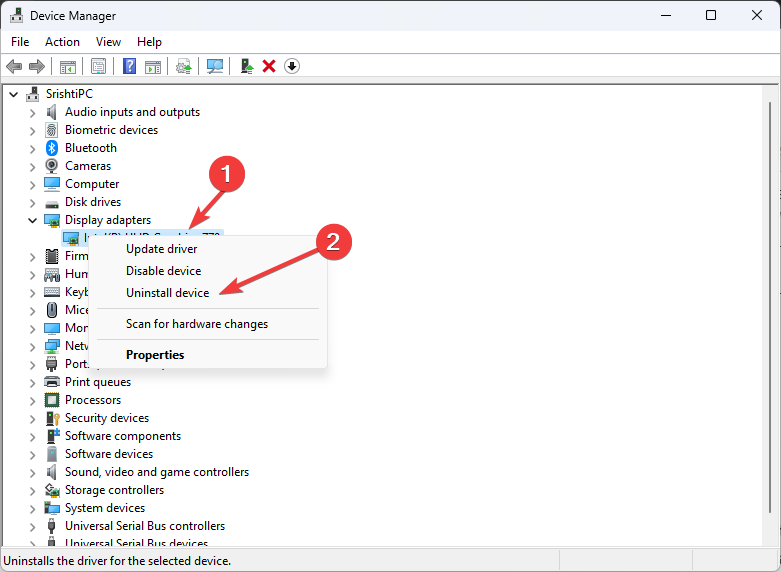This screenshot has height=572, width=781.
Task: Click Scan for hardware changes monitor icon
Action: (x=215, y=66)
